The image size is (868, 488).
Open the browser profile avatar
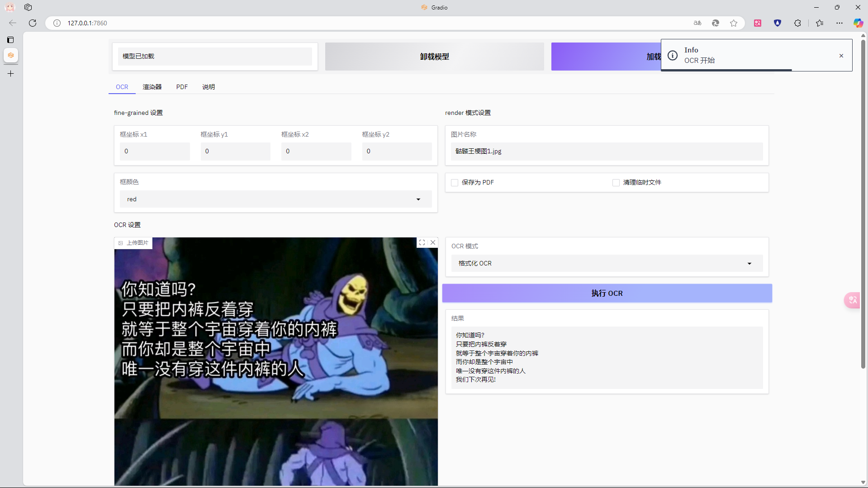click(9, 7)
